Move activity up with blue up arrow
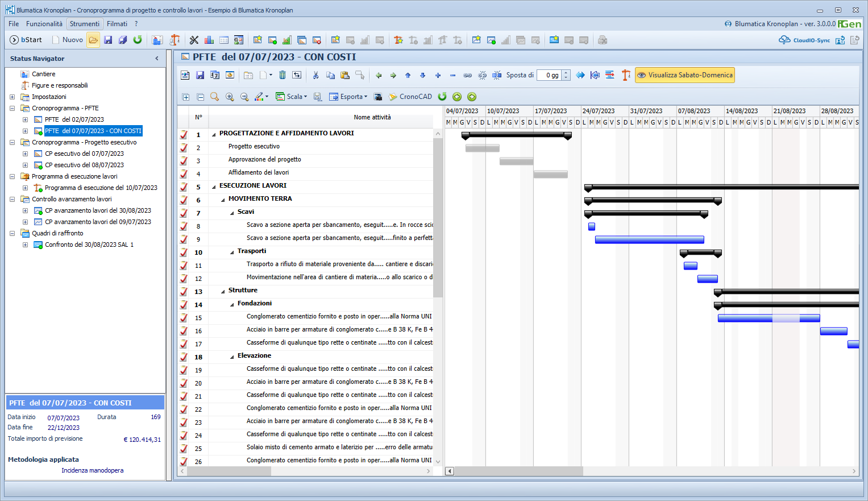The height and width of the screenshot is (501, 868). coord(408,75)
